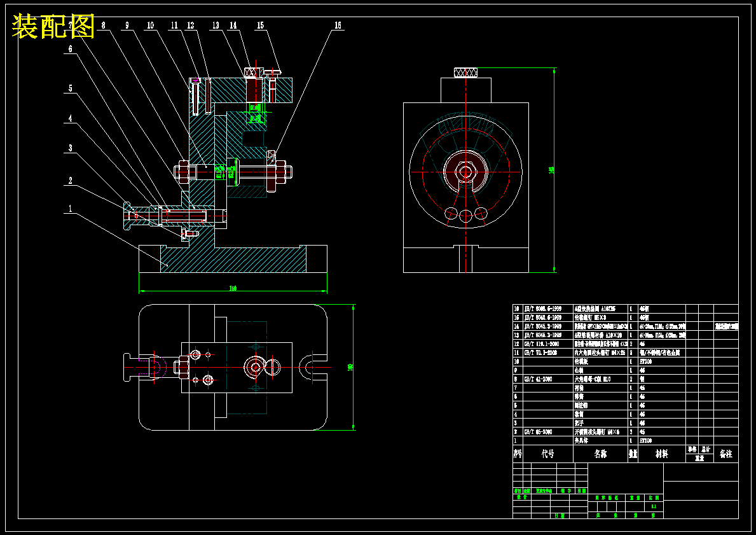Select balloon number 6 beside the front view
This screenshot has height=535, width=756.
(x=71, y=49)
